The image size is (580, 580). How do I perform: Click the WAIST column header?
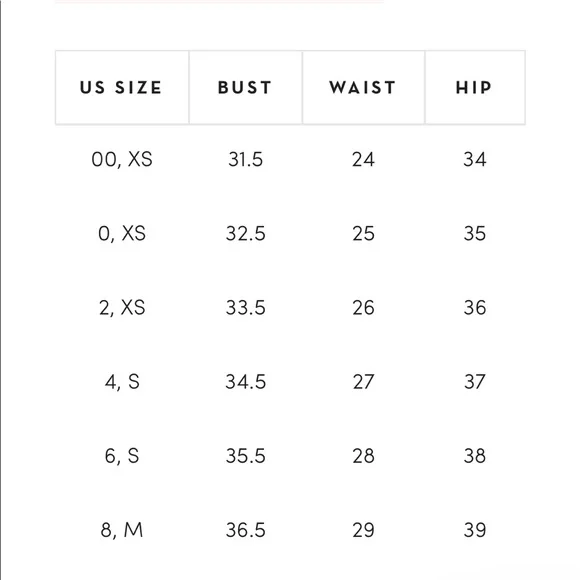[x=363, y=88]
